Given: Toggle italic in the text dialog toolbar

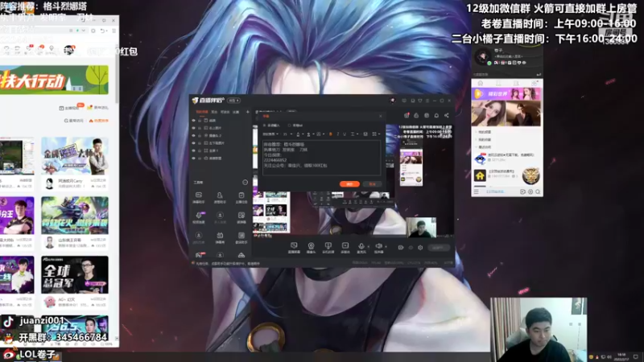Looking at the screenshot, I should pos(337,134).
